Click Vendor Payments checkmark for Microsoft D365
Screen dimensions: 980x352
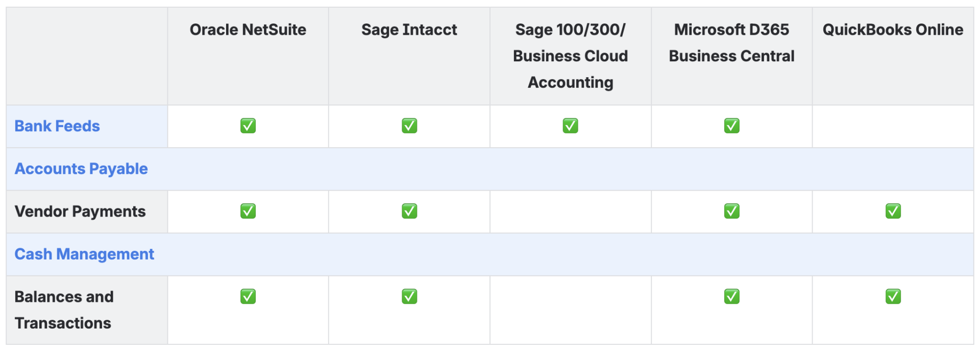coord(731,211)
